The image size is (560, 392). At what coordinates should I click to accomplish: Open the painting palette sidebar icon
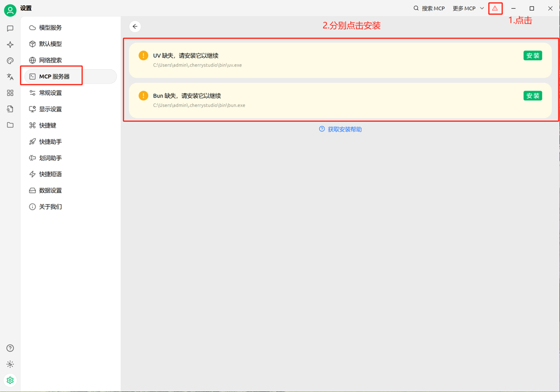(10, 61)
